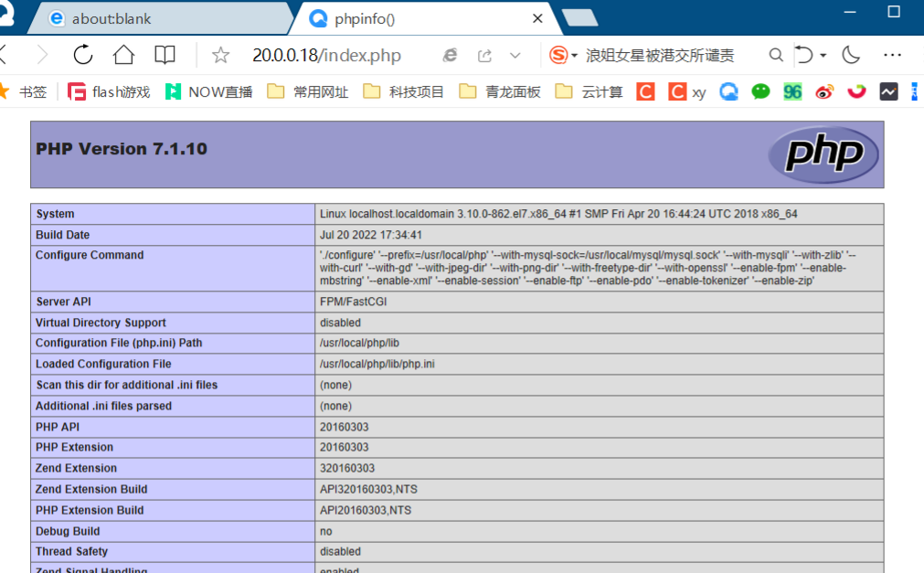Expand the address bar dropdown chevron
Image resolution: width=924 pixels, height=573 pixels.
click(x=515, y=56)
